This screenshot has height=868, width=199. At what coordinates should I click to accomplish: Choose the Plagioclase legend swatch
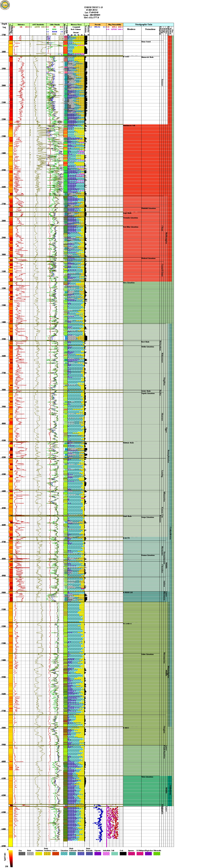point(148,854)
